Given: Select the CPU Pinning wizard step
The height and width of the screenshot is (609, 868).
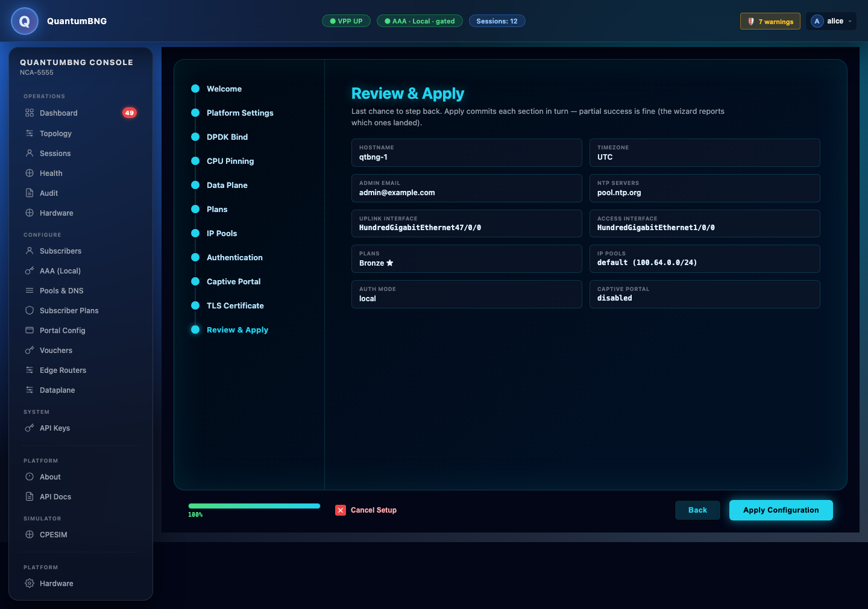Looking at the screenshot, I should 223,161.
